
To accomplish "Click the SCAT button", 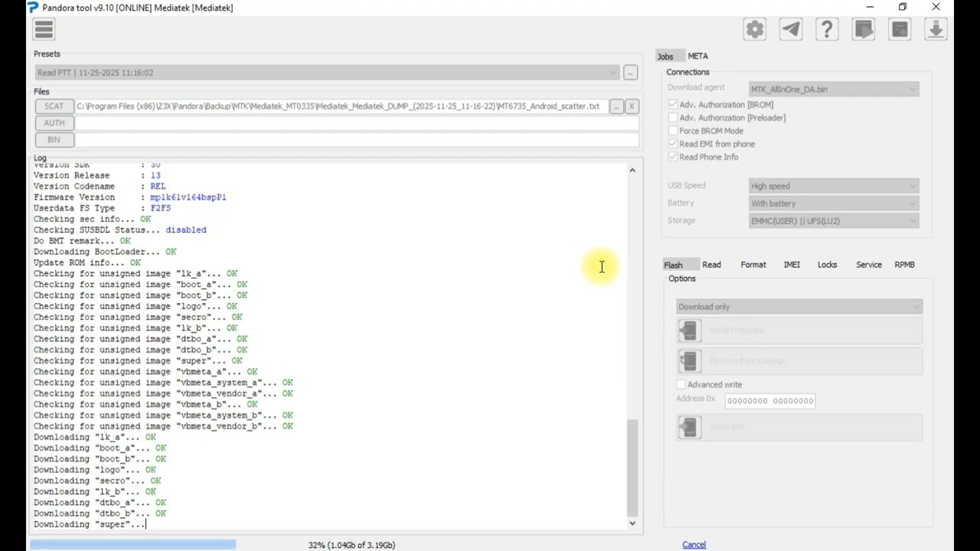I will [x=54, y=106].
